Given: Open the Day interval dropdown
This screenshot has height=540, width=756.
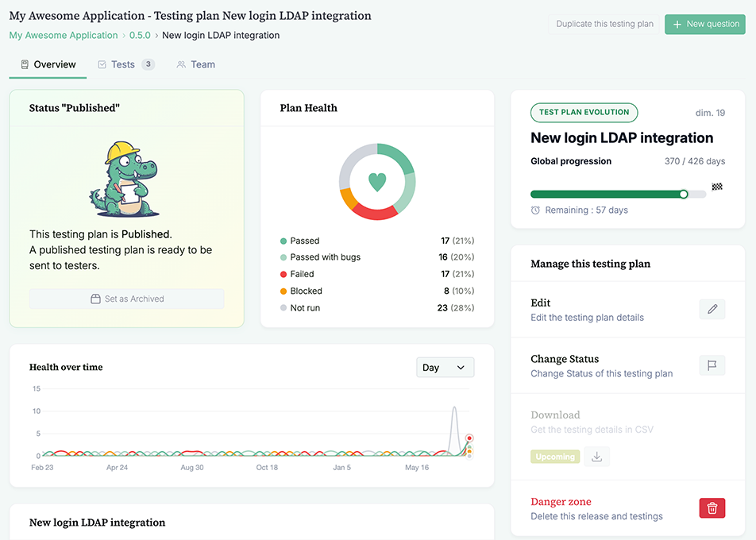Looking at the screenshot, I should coord(445,368).
